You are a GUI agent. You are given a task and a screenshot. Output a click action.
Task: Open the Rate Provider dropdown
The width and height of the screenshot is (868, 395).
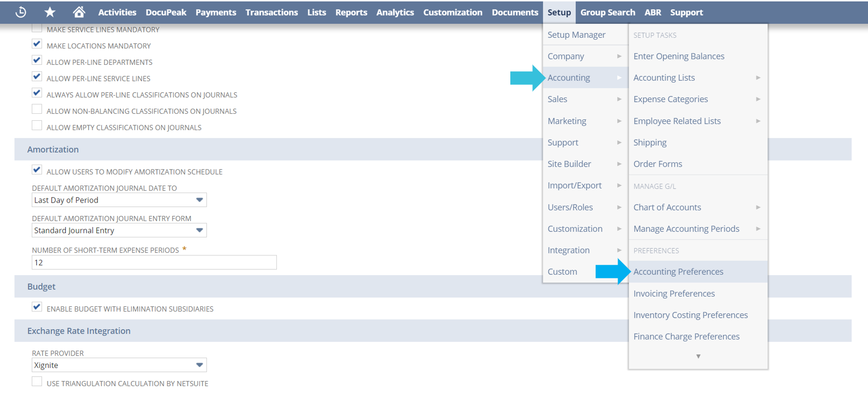point(199,365)
